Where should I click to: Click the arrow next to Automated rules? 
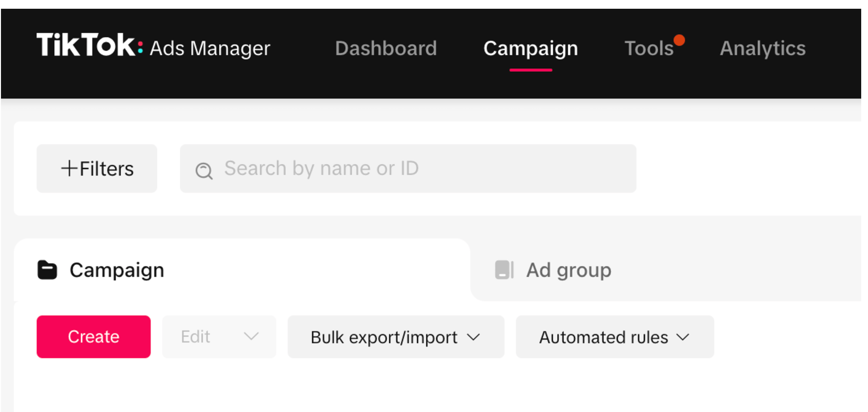683,337
